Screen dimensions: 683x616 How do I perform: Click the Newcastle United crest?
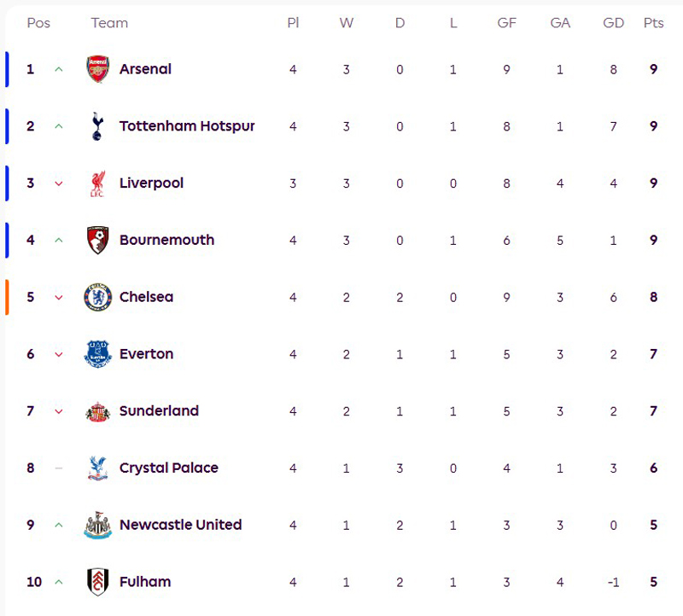pos(97,525)
